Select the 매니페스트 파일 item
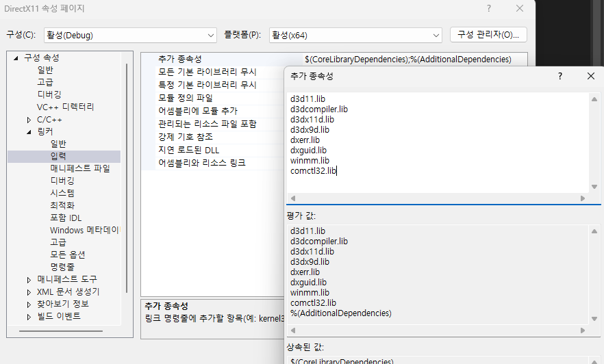The image size is (604, 364). coord(80,168)
